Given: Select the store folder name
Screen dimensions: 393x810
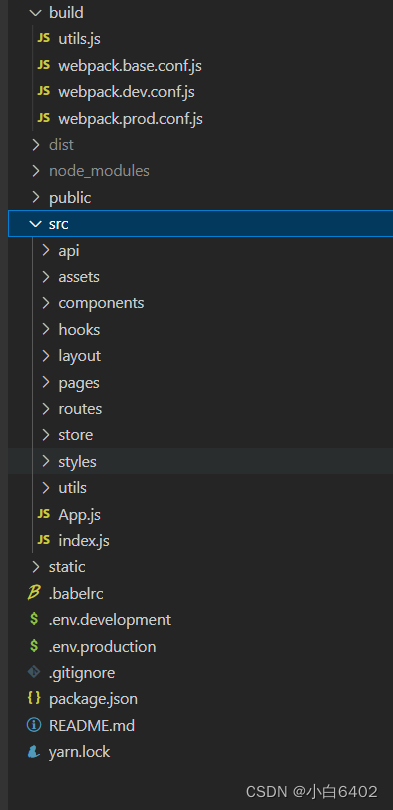Looking at the screenshot, I should [x=75, y=435].
